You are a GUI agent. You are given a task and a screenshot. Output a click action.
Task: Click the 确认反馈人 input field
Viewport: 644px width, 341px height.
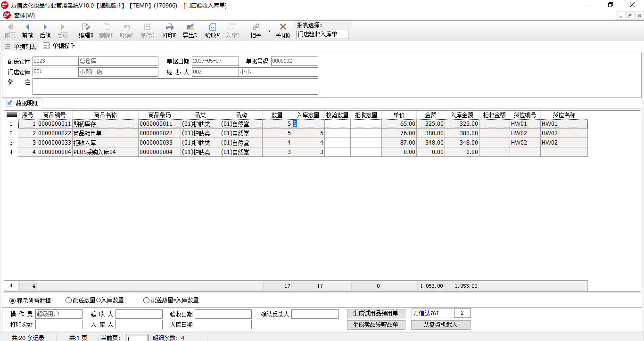click(315, 314)
